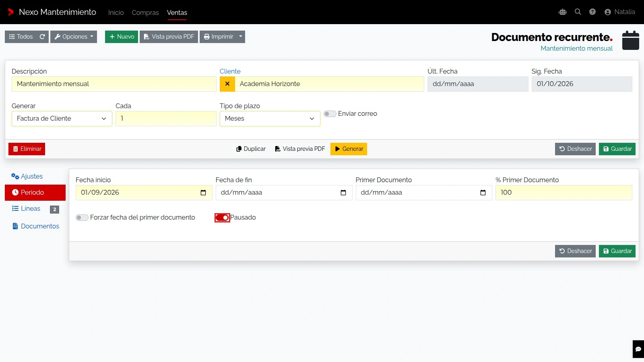Viewport: 644px width, 362px height.
Task: Click the refresh icon next to Todos
Action: coord(42,37)
